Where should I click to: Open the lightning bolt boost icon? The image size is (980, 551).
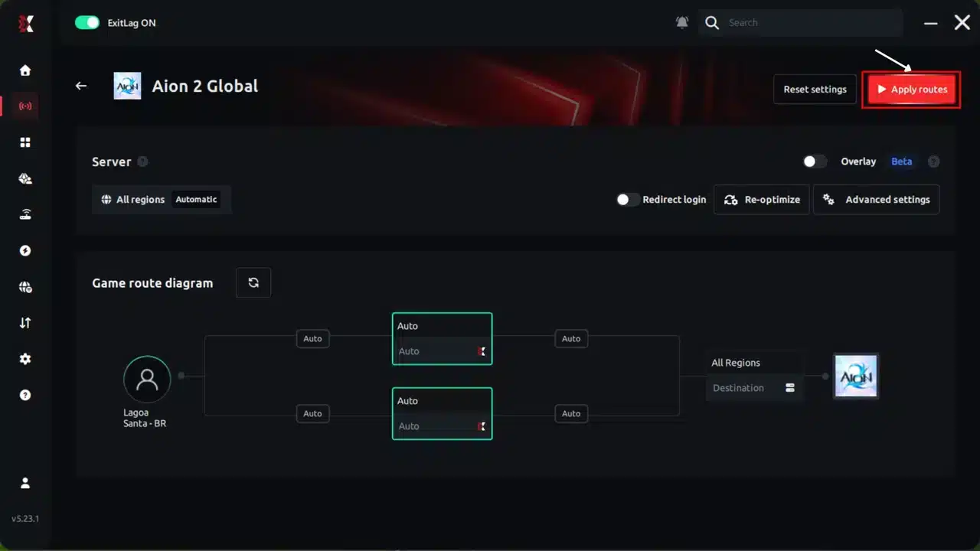coord(25,251)
